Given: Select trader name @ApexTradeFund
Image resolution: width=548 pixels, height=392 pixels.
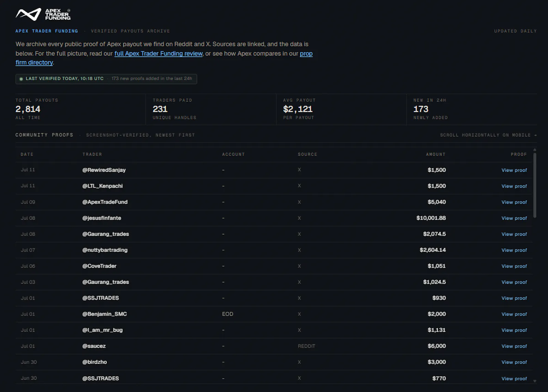Looking at the screenshot, I should tap(105, 202).
